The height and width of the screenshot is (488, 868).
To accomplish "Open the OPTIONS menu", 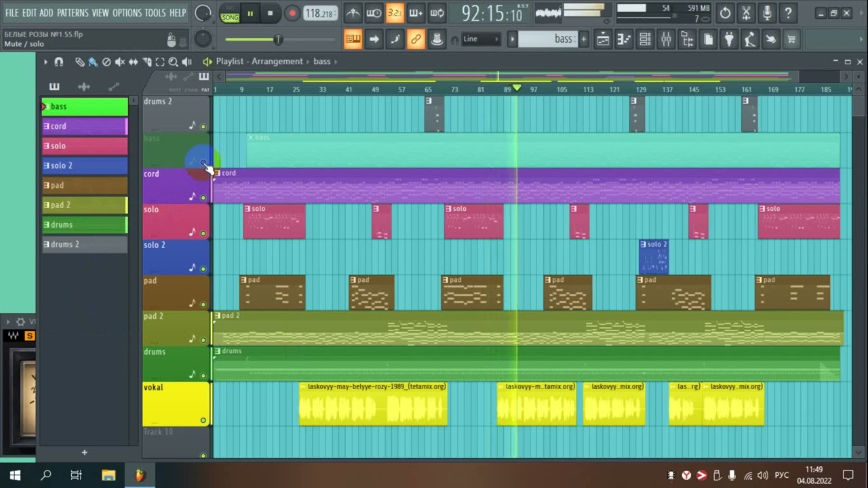I will click(127, 13).
